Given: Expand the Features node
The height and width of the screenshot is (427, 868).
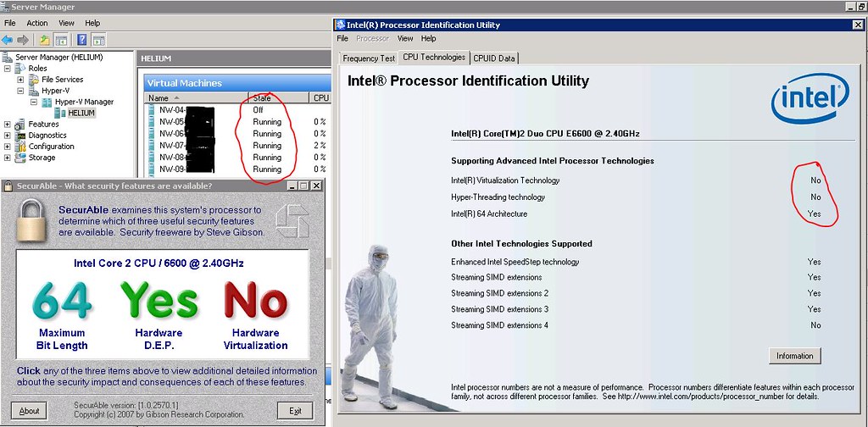Looking at the screenshot, I should coord(8,124).
